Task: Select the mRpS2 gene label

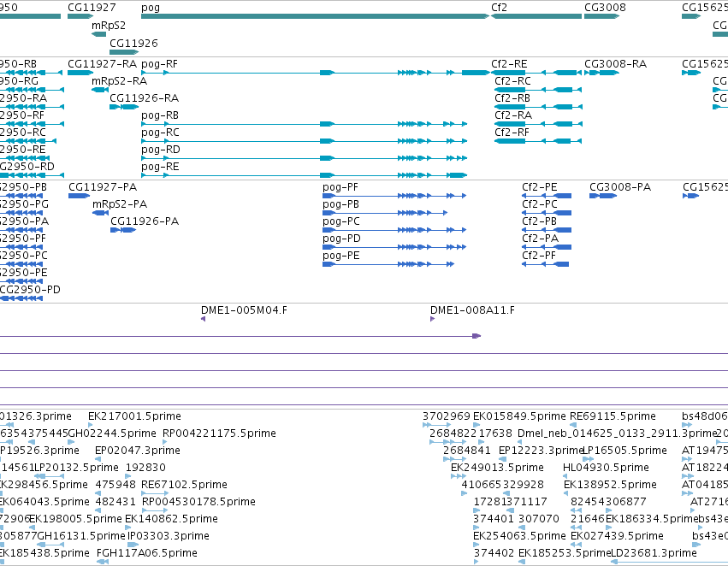Action: 108,26
